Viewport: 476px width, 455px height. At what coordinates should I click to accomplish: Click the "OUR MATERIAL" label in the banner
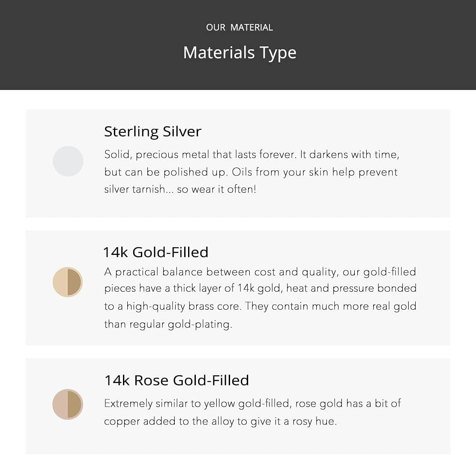coord(239,27)
